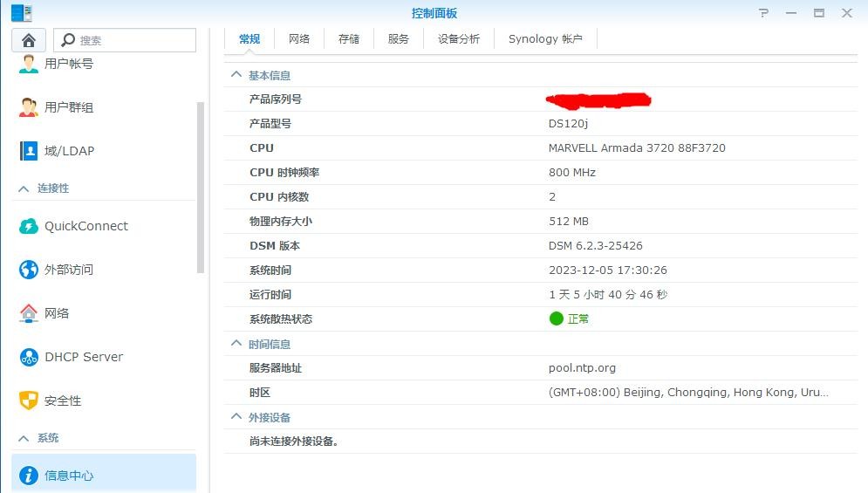Click the 1 天 5 小时 uptime value
The height and width of the screenshot is (493, 868).
pyautogui.click(x=608, y=294)
